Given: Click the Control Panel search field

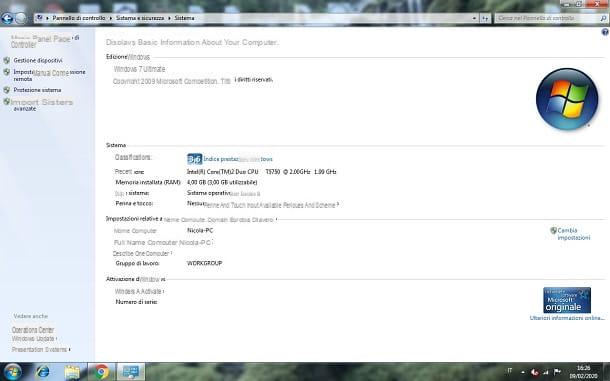Looking at the screenshot, I should pyautogui.click(x=548, y=18).
